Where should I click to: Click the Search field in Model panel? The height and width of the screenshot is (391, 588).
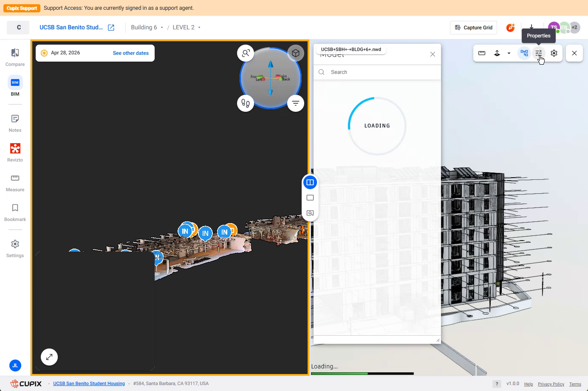pyautogui.click(x=377, y=72)
